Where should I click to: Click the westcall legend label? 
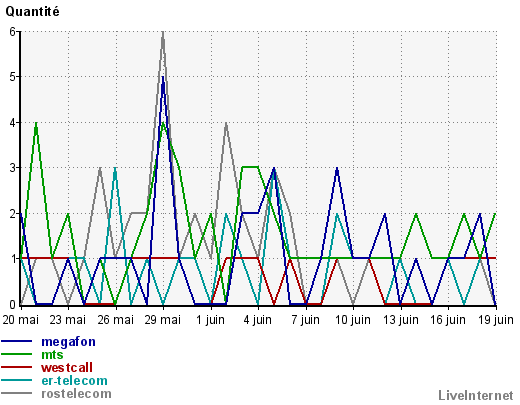click(67, 368)
